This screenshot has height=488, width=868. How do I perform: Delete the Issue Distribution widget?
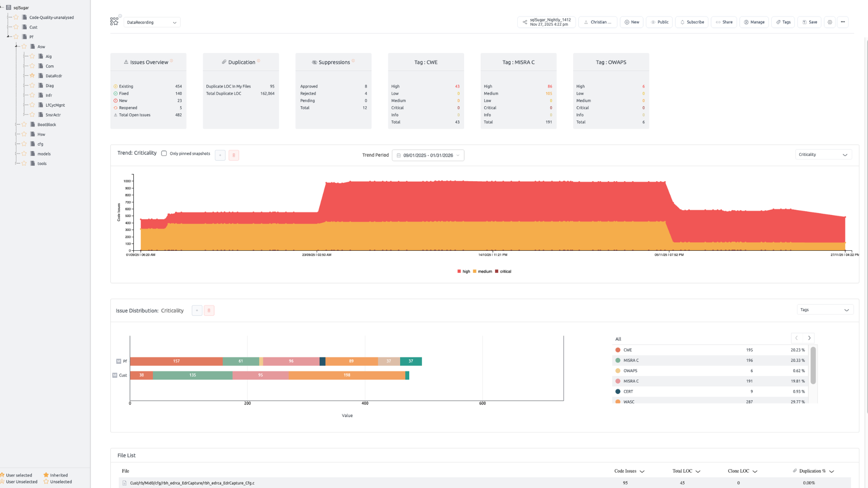click(209, 310)
